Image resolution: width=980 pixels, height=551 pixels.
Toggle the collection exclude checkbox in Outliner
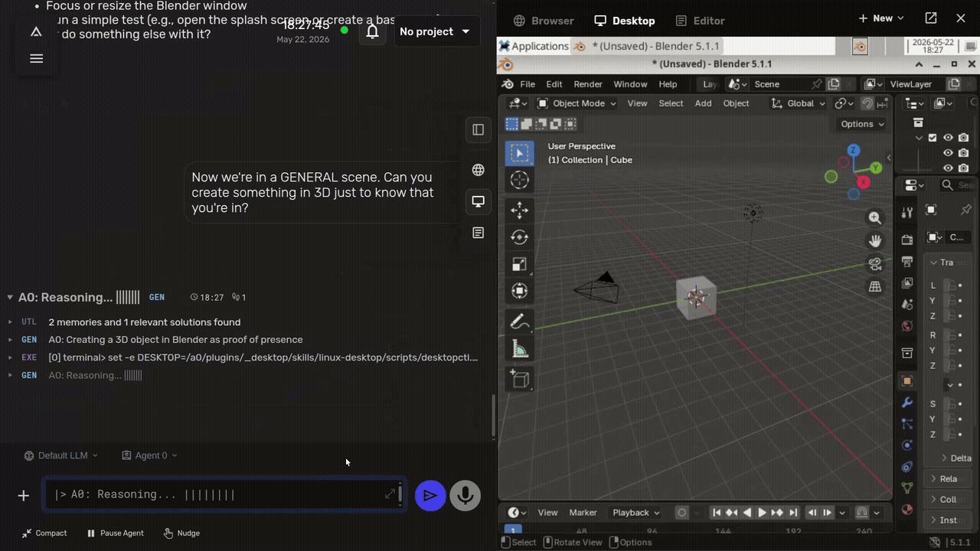(933, 138)
